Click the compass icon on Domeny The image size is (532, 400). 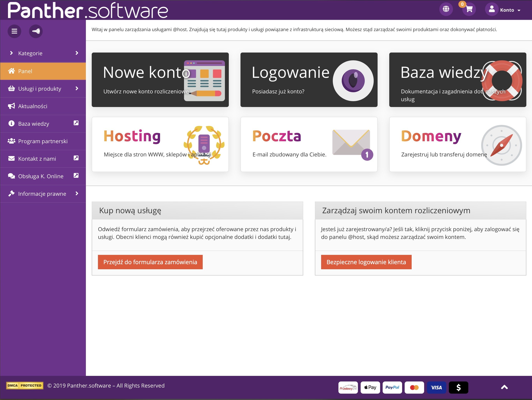click(x=501, y=145)
